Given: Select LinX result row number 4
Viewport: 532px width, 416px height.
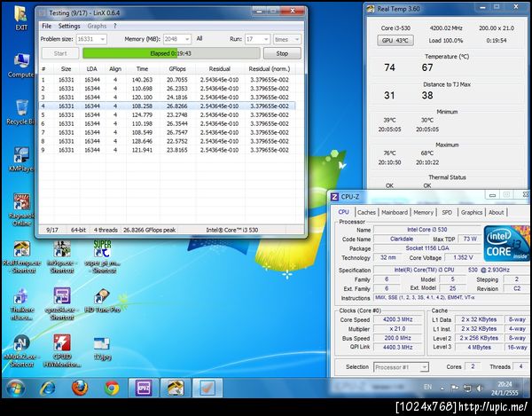Looking at the screenshot, I should click(x=167, y=106).
